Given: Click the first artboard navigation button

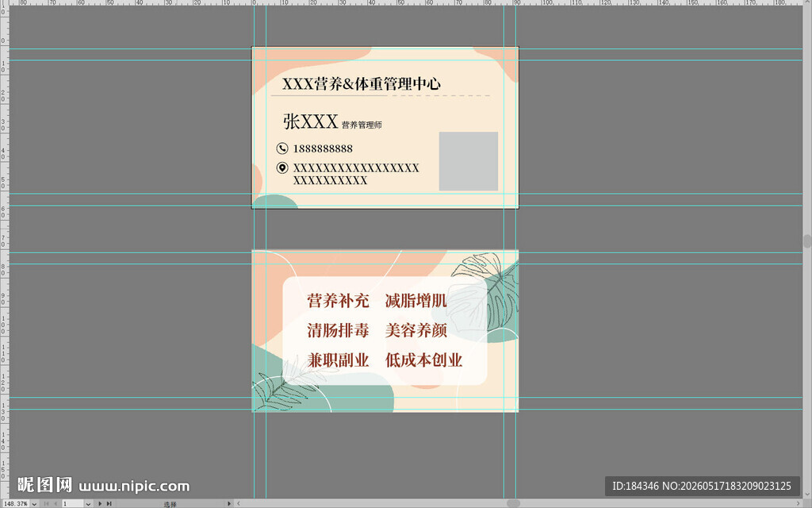Looking at the screenshot, I should (x=47, y=503).
